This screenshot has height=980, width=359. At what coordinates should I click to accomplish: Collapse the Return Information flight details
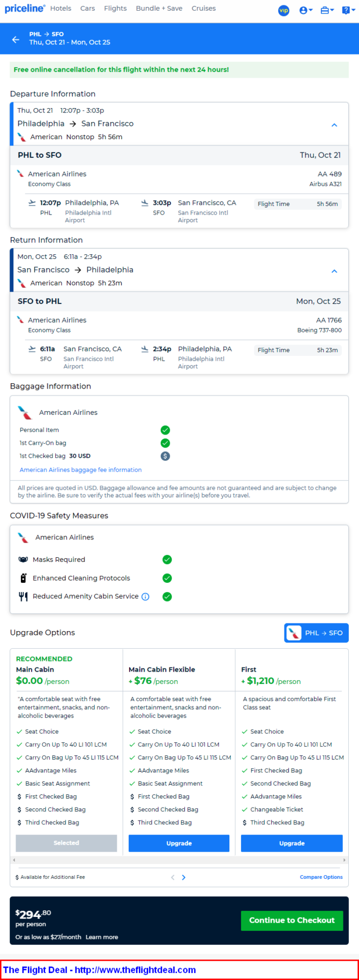tap(334, 271)
